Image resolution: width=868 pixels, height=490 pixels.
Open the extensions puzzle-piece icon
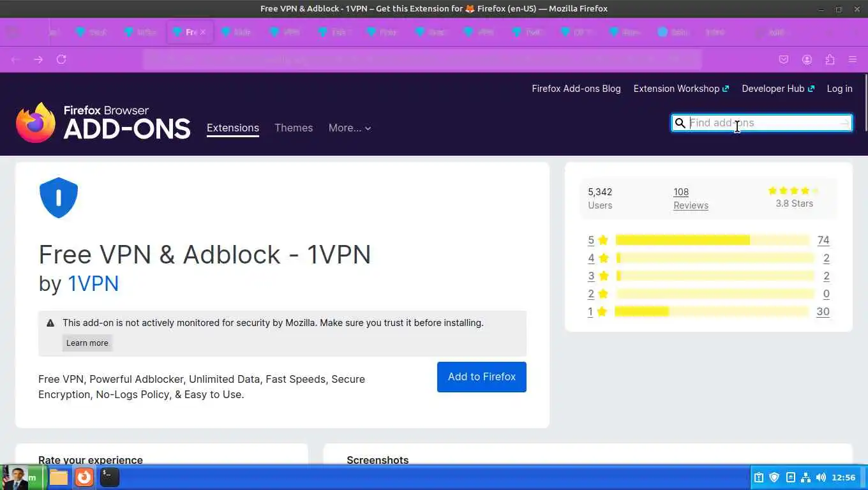click(x=830, y=59)
